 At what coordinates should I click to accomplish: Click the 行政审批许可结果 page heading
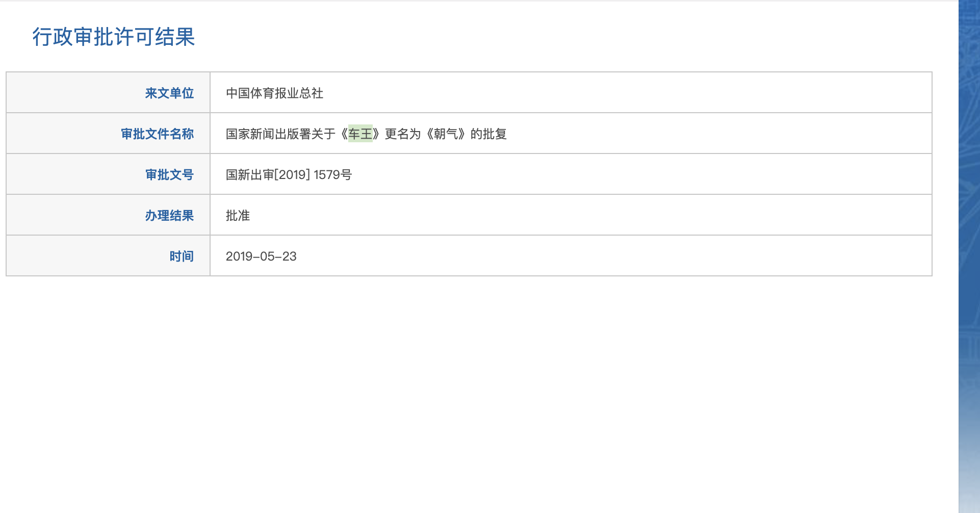point(114,37)
